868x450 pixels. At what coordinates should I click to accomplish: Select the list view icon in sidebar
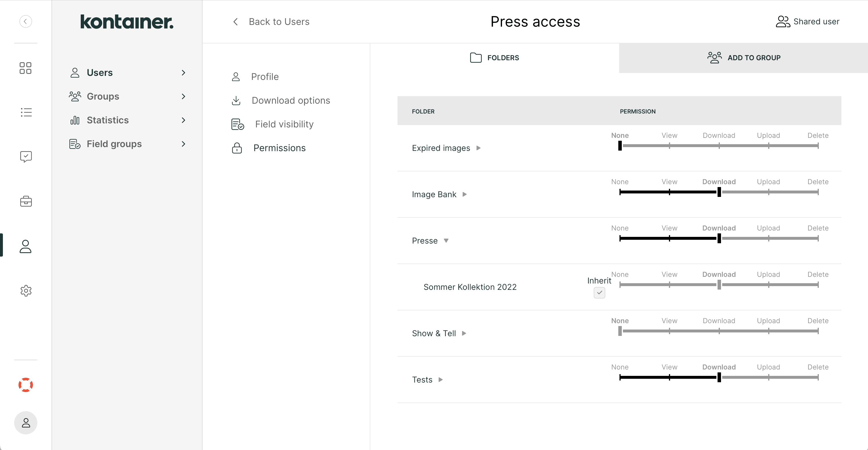click(26, 112)
